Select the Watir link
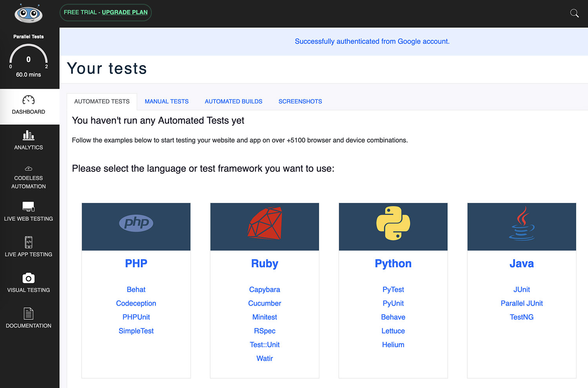 click(x=265, y=358)
